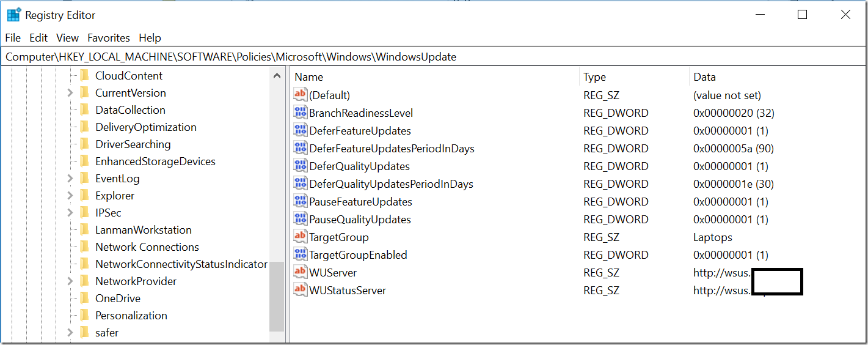Select the DeferFeatureUpdatesPeriodInDays value name
This screenshot has width=868, height=345.
tap(392, 149)
